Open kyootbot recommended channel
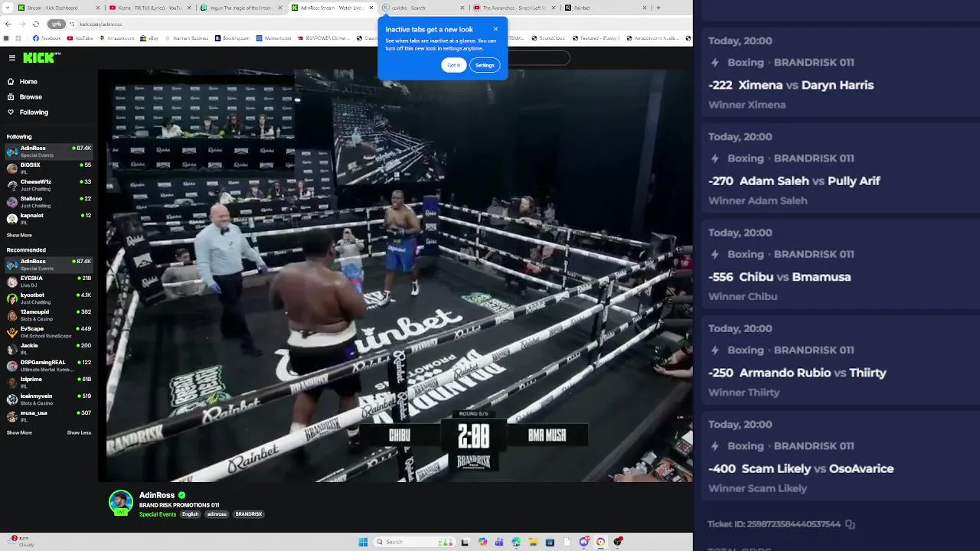This screenshot has width=980, height=551. [x=49, y=298]
